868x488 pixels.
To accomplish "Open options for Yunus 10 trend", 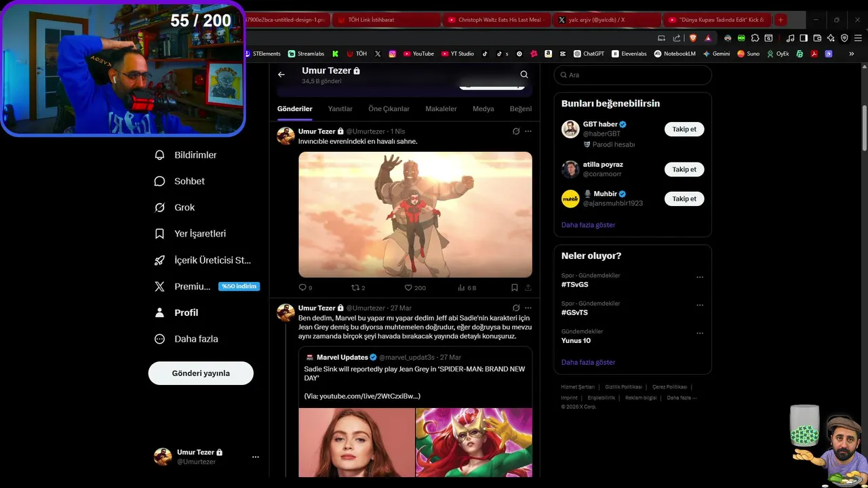I will [700, 333].
